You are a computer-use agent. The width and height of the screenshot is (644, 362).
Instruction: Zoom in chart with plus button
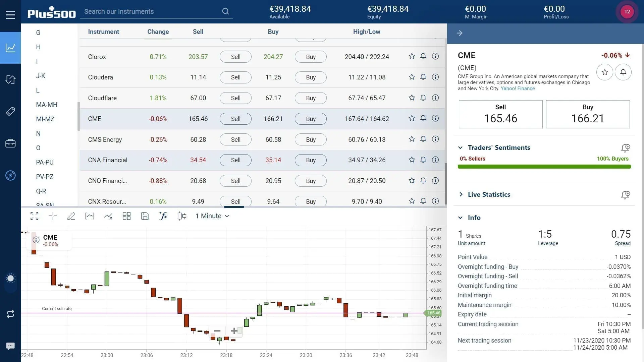234,331
